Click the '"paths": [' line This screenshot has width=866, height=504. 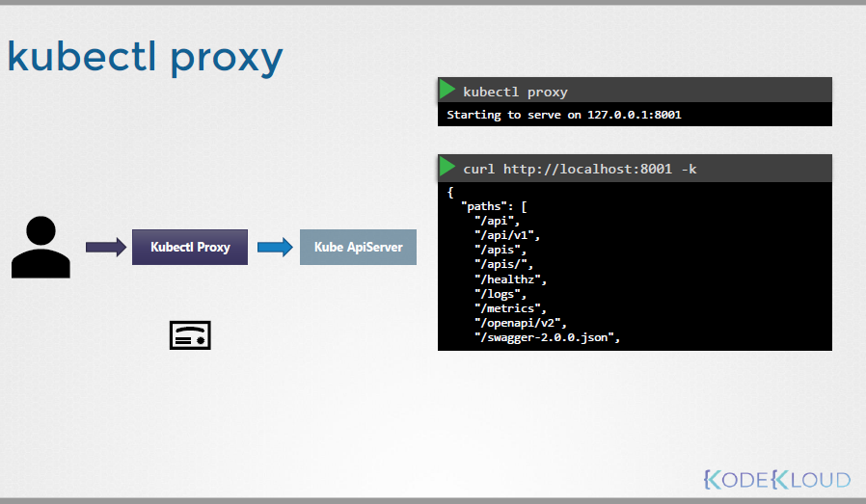(x=494, y=206)
